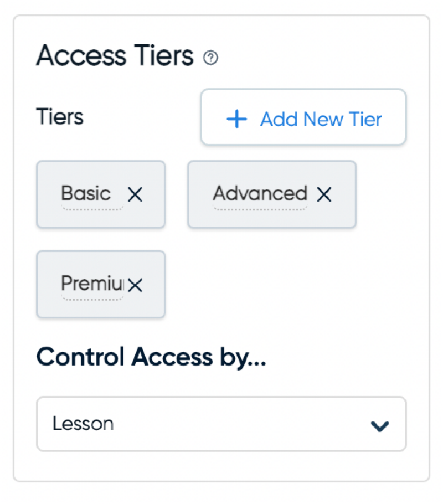Click the help icon beside Access Tiers
Screen dimensions: 443x504
(210, 58)
